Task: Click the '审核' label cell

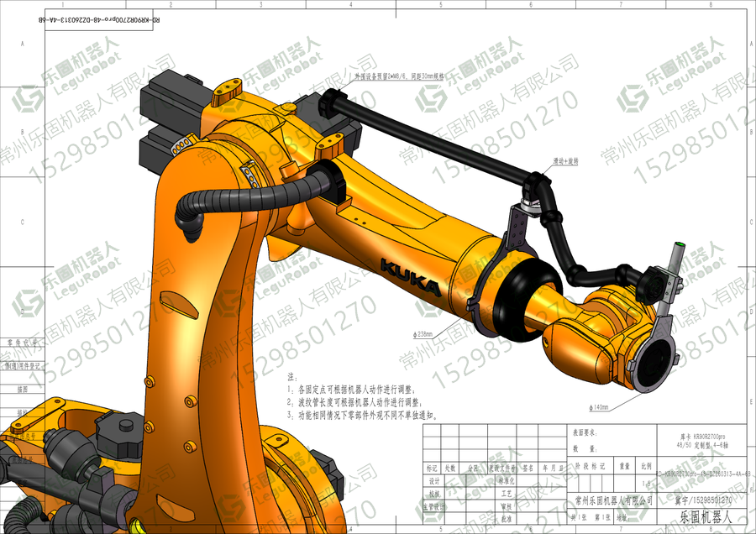Action: pos(507,506)
